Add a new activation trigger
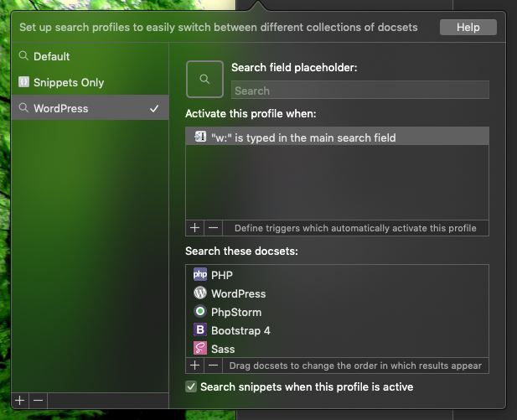This screenshot has height=420, width=517. 195,228
